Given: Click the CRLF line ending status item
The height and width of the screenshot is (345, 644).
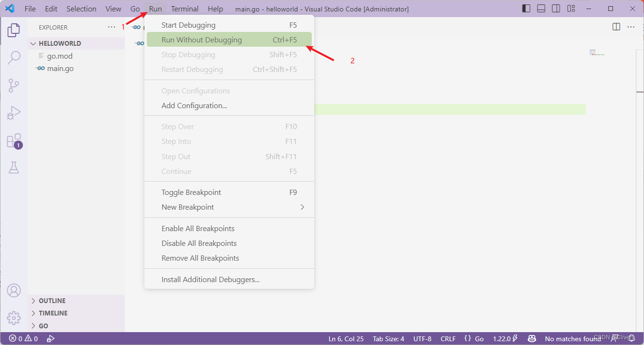Looking at the screenshot, I should click(448, 339).
